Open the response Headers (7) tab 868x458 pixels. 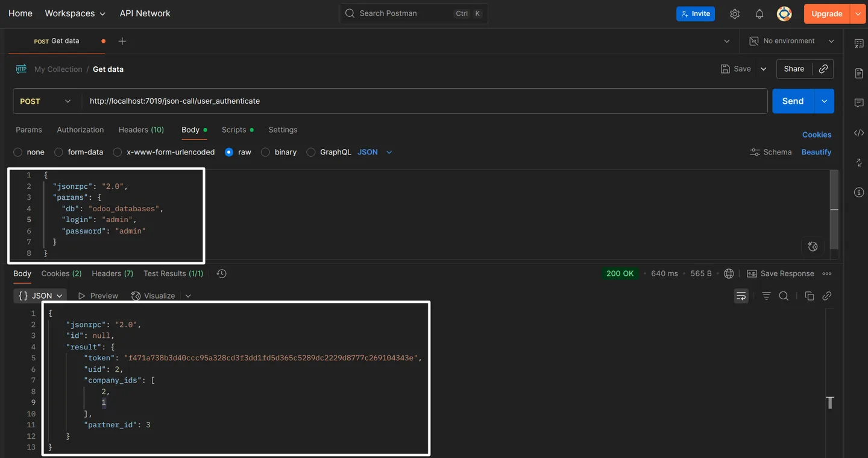click(x=113, y=273)
